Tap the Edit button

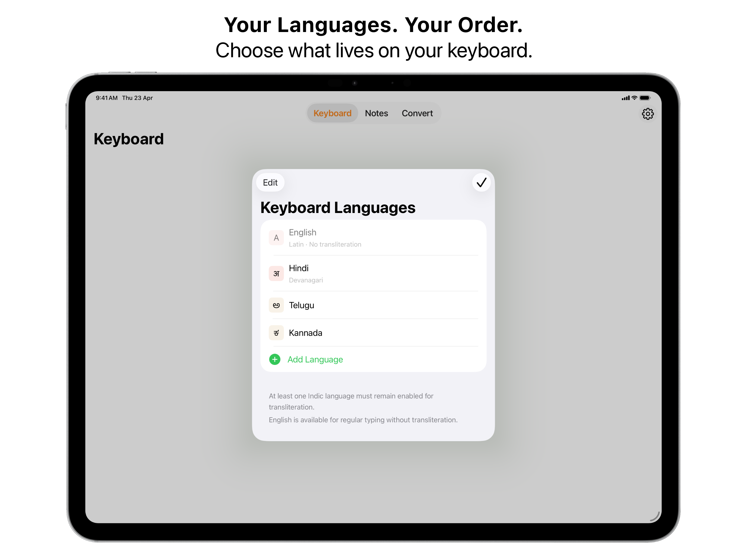pyautogui.click(x=270, y=183)
